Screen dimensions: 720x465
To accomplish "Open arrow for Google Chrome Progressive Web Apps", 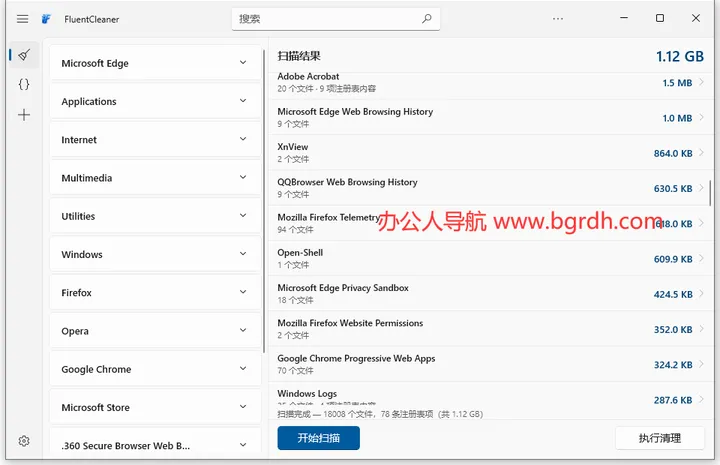I will click(x=701, y=364).
